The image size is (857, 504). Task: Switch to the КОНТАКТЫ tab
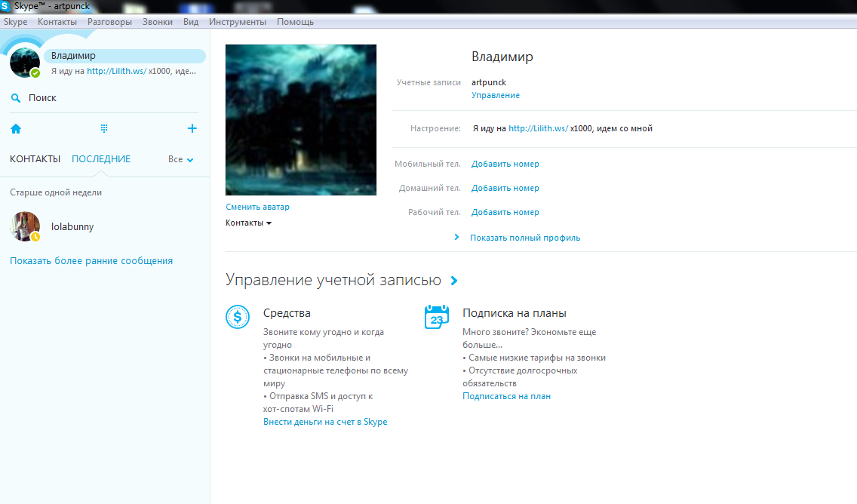(35, 159)
